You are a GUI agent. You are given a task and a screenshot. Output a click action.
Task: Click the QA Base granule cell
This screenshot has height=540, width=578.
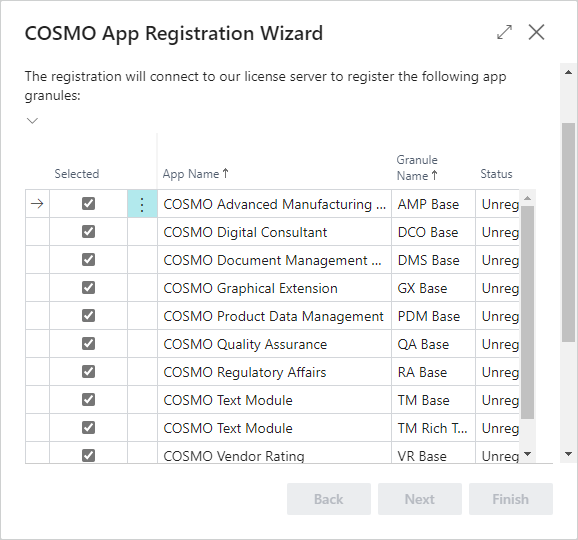coord(434,344)
